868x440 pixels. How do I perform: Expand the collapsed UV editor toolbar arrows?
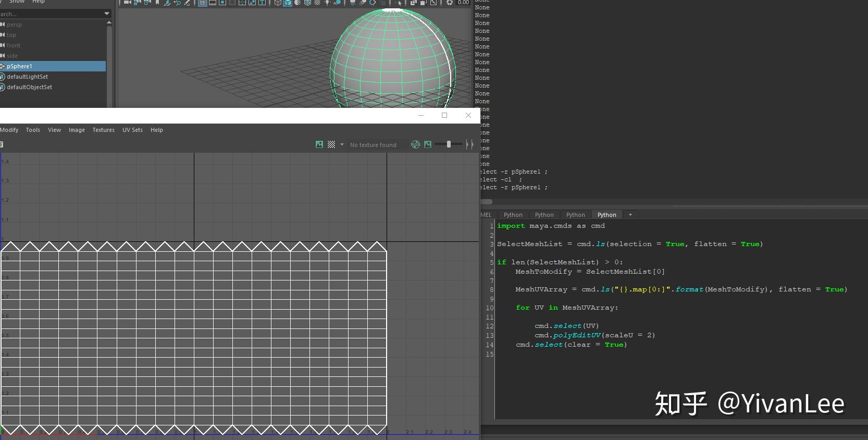[x=470, y=144]
